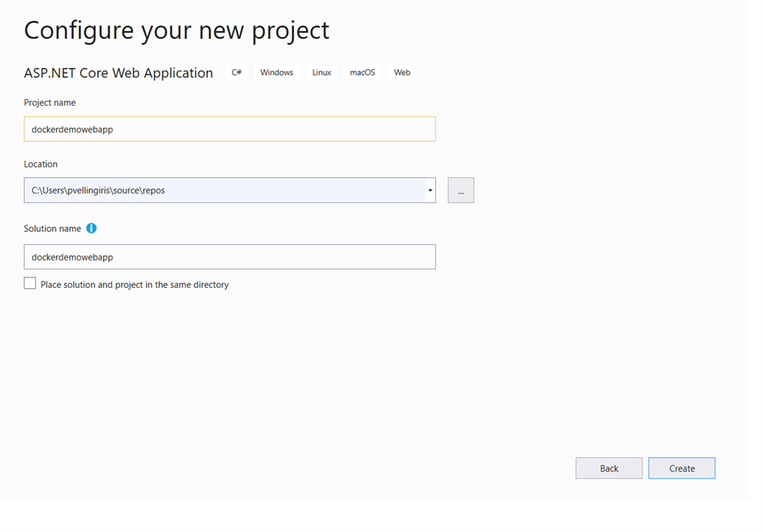Viewport: 762px width, 532px height.
Task: Select the C# language tag
Action: tap(236, 72)
